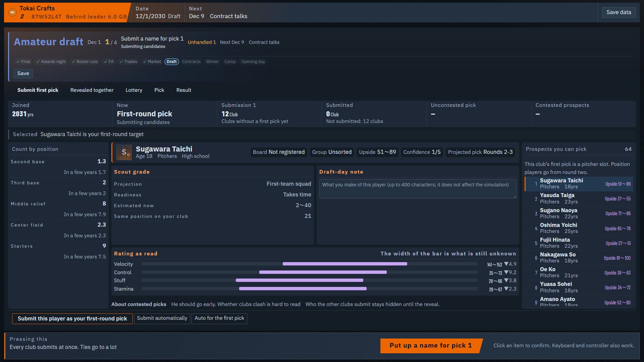The image size is (644, 362).
Task: Select the Market phase chip
Action: (152, 62)
